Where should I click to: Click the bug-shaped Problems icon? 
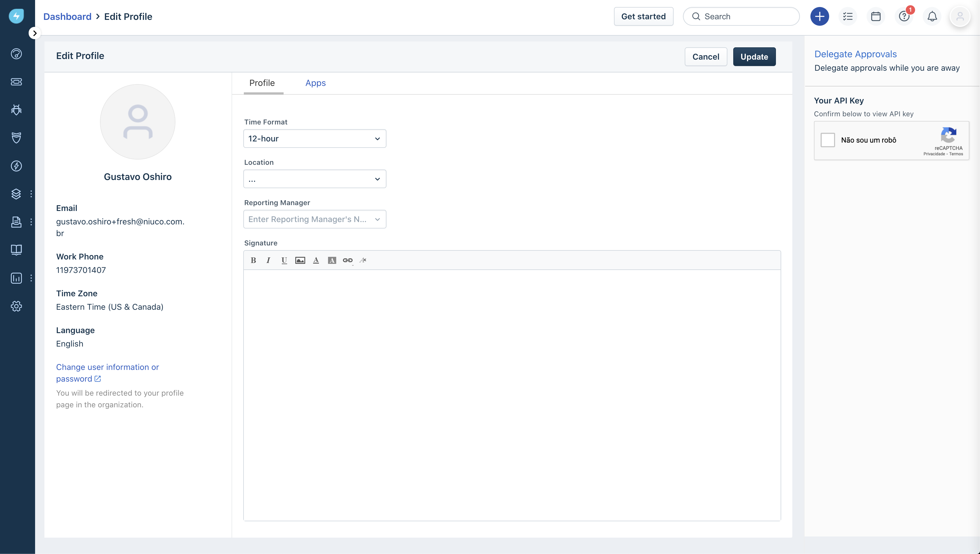point(16,110)
